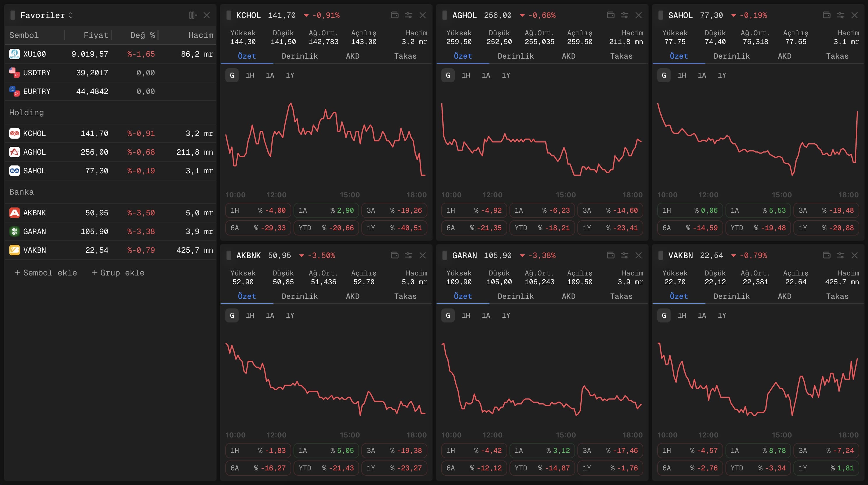868x485 pixels.
Task: Click the change indicator arrow beside GARAN -3,38%
Action: click(x=523, y=256)
